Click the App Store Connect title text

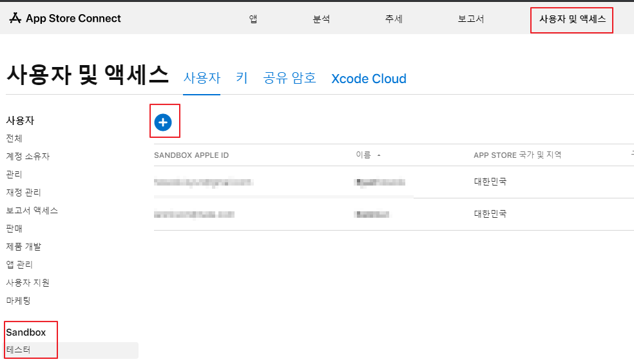[x=73, y=18]
